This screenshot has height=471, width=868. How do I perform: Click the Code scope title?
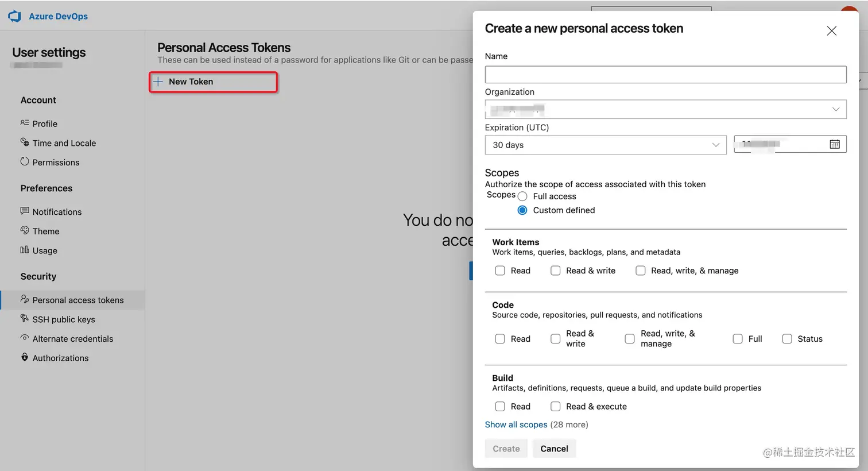pyautogui.click(x=503, y=305)
